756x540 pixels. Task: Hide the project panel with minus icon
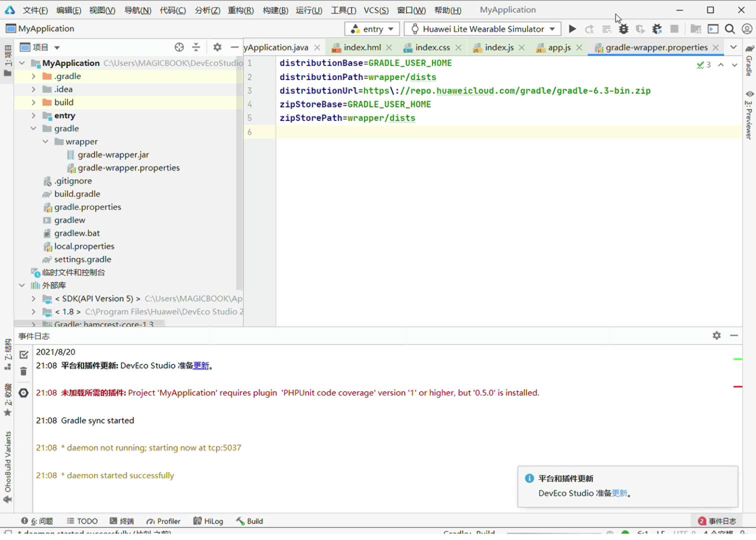(x=234, y=47)
